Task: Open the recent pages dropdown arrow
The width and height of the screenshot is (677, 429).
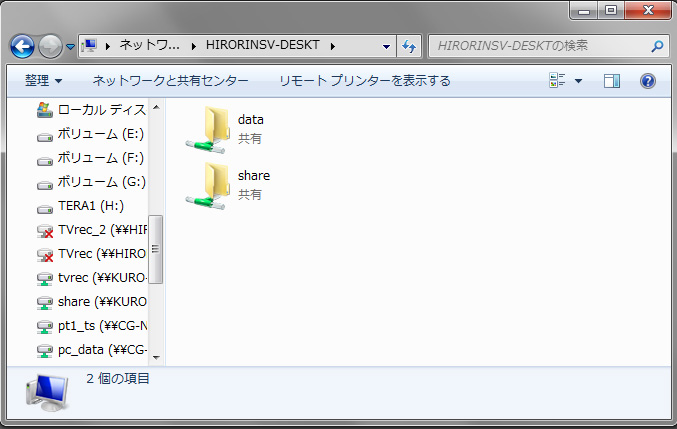Action: (x=70, y=46)
